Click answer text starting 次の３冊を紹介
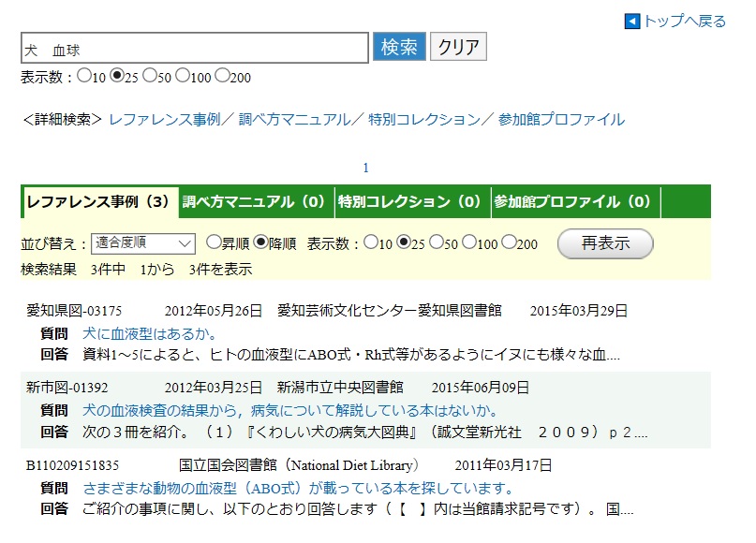This screenshot has width=756, height=543. [365, 433]
